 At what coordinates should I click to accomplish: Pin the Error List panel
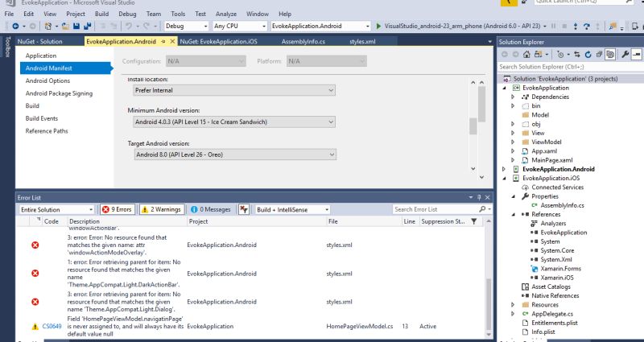tap(479, 197)
